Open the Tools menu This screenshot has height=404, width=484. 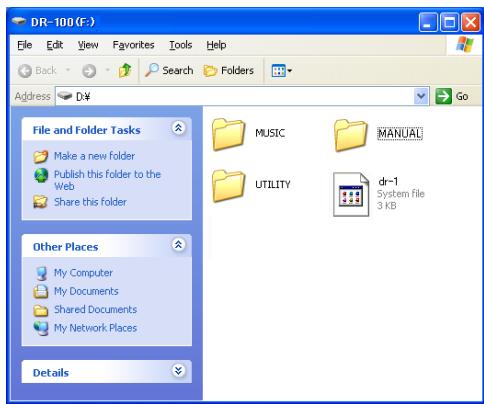[x=181, y=45]
